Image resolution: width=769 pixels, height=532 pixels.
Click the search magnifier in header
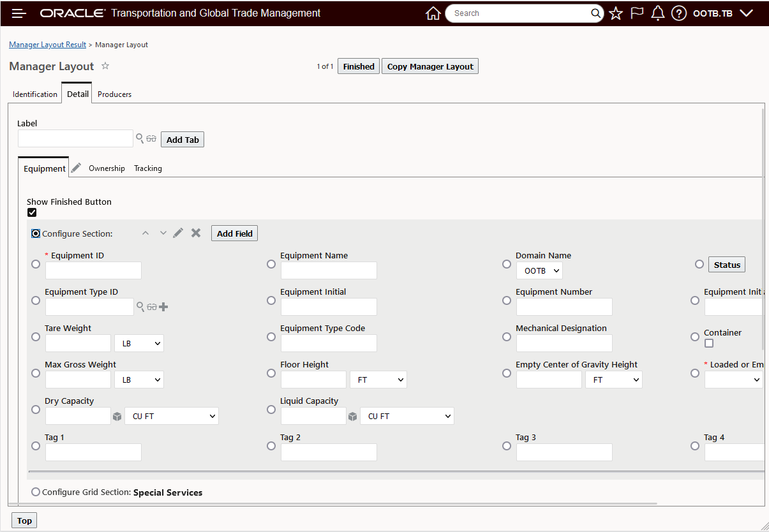595,13
